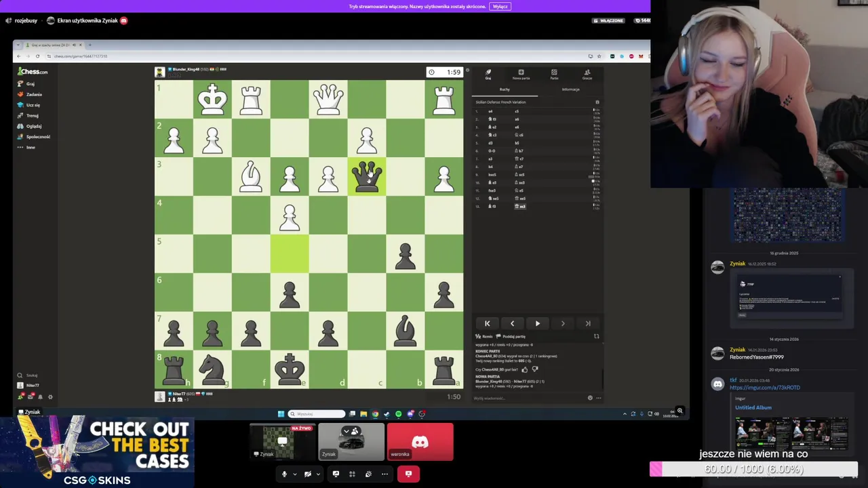Open the Windows Start menu

[x=281, y=413]
